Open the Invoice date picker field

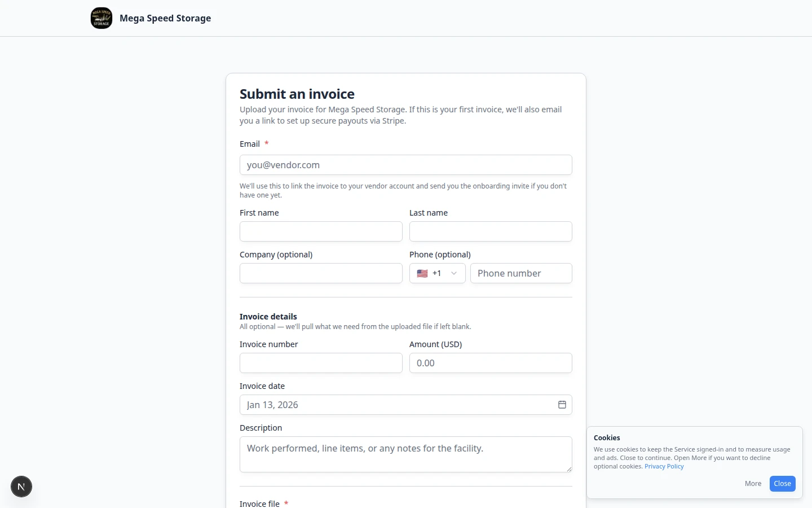coord(406,405)
